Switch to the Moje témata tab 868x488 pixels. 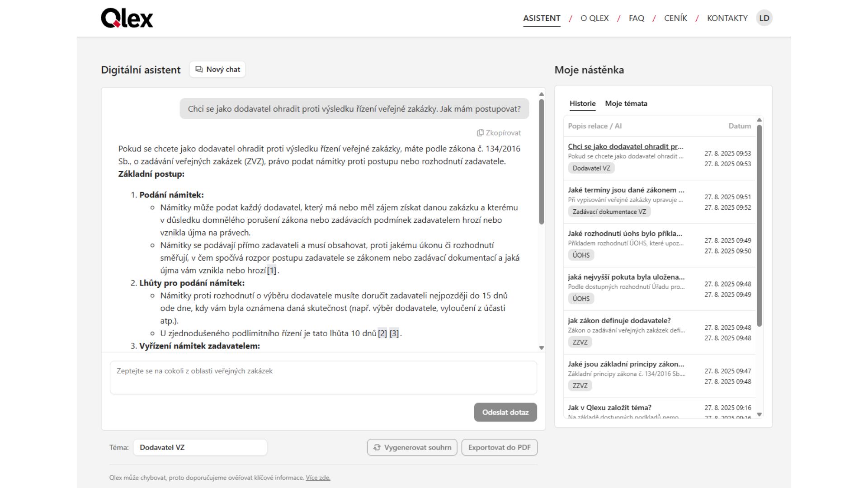click(626, 103)
